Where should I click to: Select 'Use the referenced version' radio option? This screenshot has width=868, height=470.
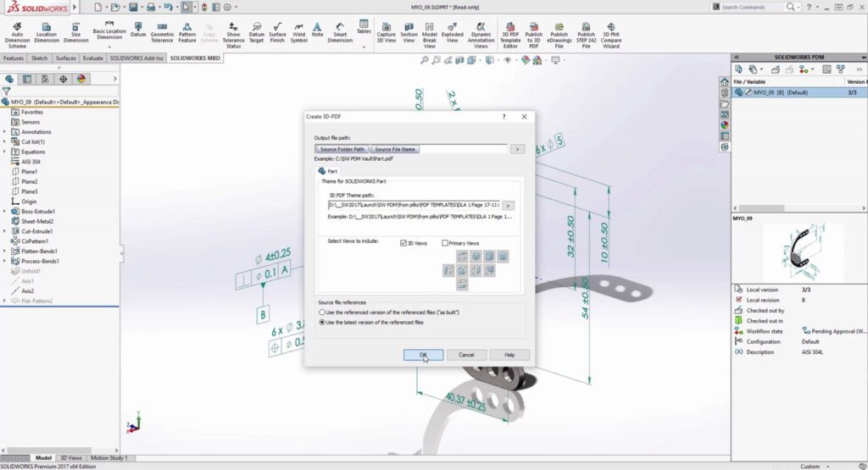322,312
